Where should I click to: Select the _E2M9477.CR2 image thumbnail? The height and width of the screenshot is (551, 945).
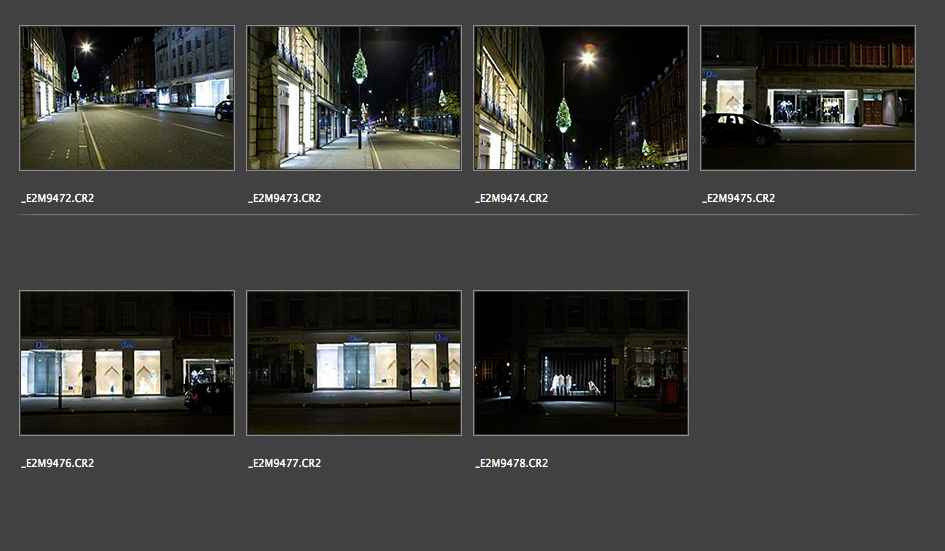point(354,363)
